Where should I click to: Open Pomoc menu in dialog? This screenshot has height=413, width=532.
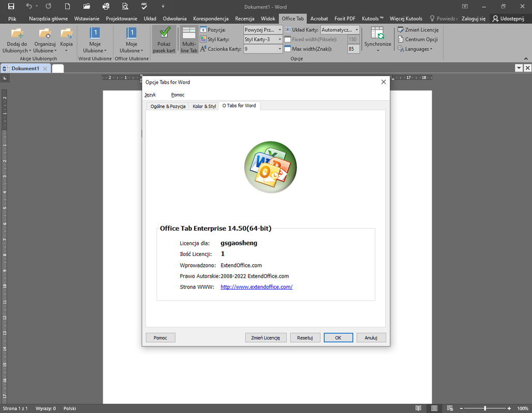[x=178, y=95]
